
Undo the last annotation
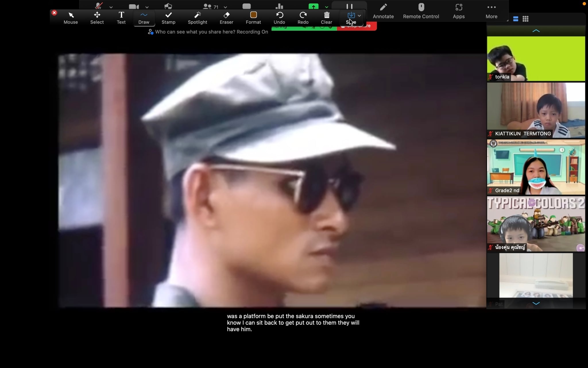(279, 18)
